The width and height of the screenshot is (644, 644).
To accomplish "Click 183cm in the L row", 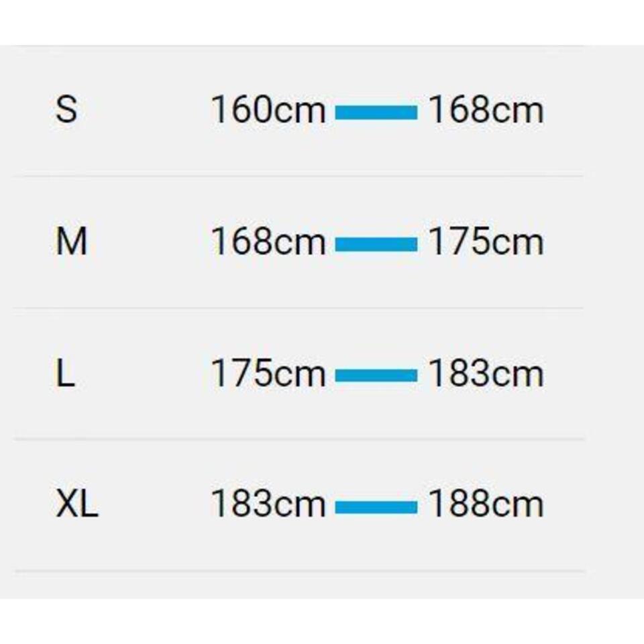I will click(486, 373).
